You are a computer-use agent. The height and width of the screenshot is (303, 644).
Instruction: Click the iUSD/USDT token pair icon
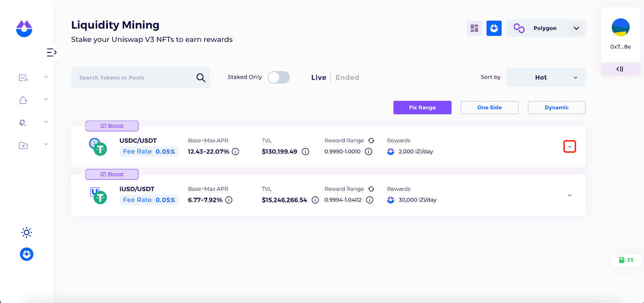point(98,195)
